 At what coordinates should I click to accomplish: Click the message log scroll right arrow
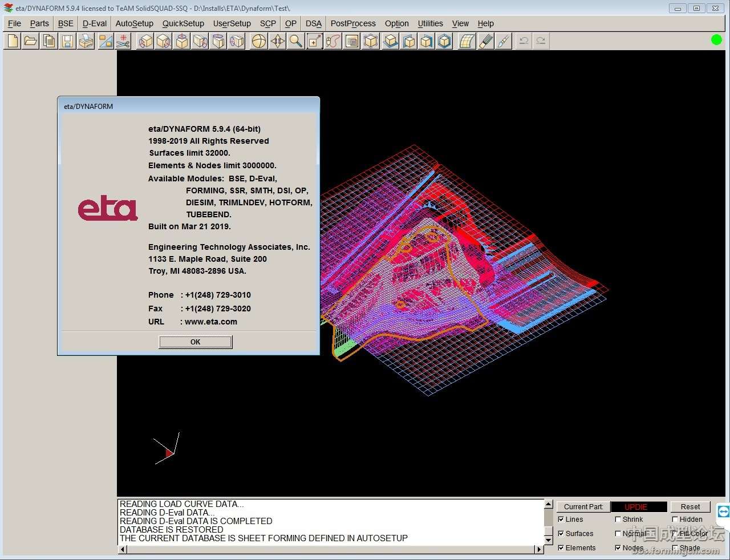click(539, 550)
